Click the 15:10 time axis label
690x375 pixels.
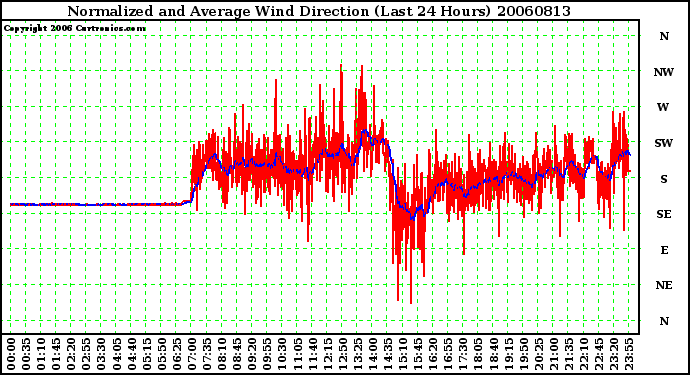coord(403,354)
